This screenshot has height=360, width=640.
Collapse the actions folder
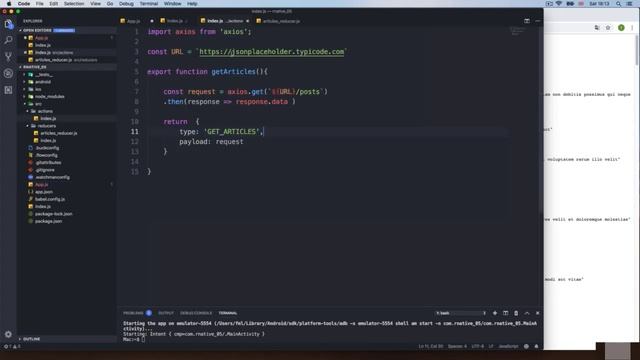(x=45, y=111)
